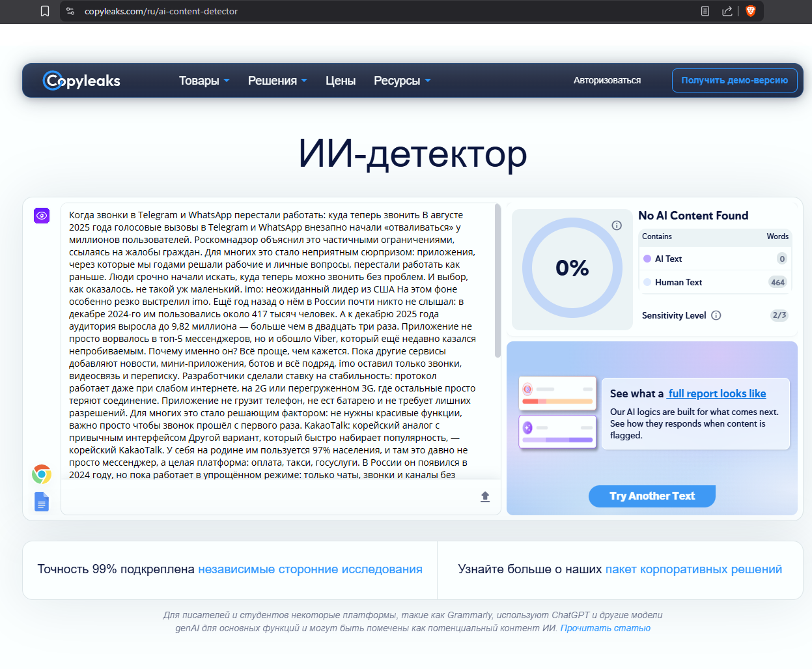Click the Google Docs icon
This screenshot has height=669, width=812.
(42, 502)
